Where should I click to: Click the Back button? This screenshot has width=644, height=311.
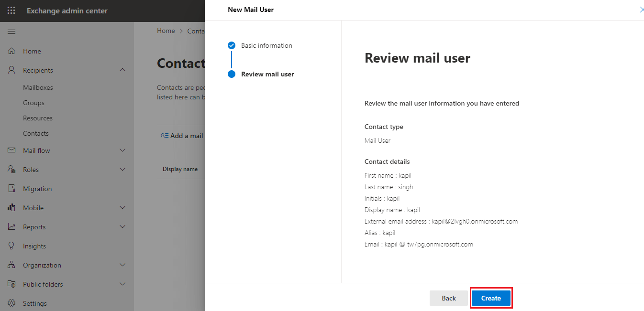click(x=448, y=298)
